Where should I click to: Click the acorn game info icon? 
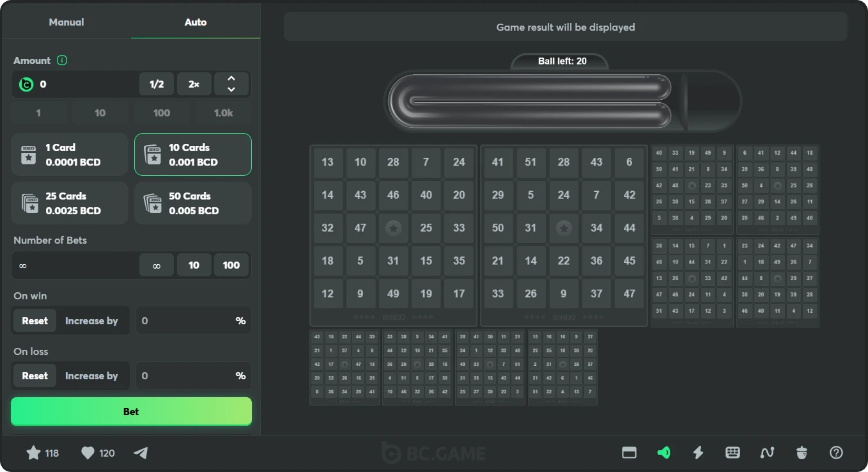click(x=802, y=452)
